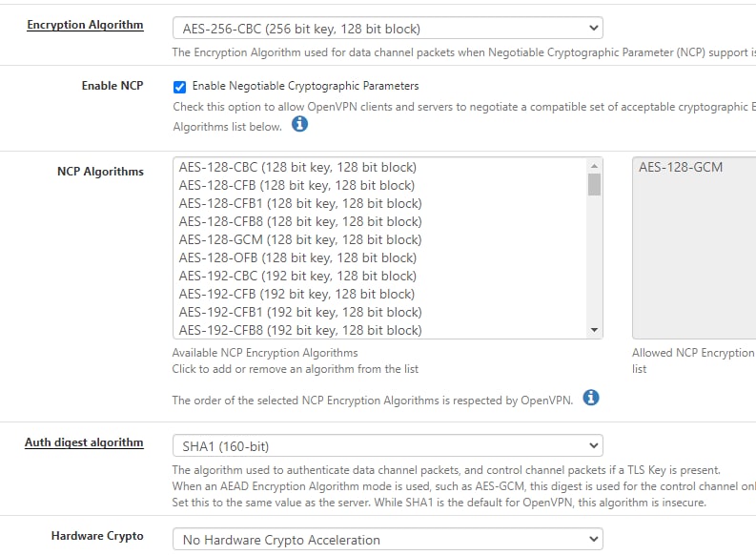Select AES-192-CFB8 in algorithms list

click(x=300, y=330)
